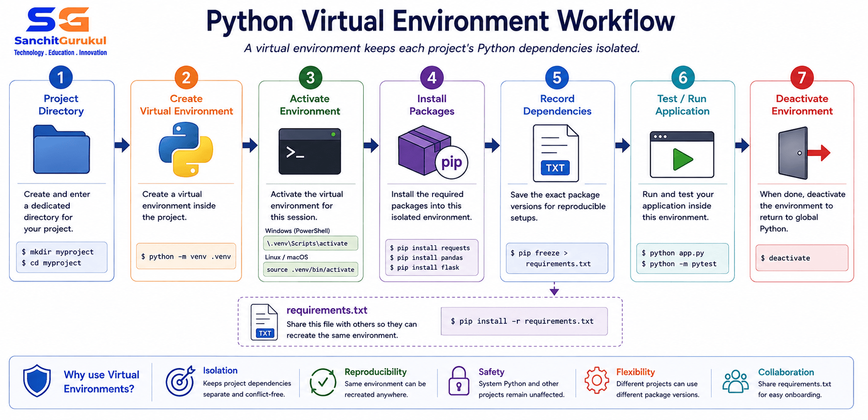Click the 'Install Packages' heading
868x420 pixels.
tap(432, 105)
